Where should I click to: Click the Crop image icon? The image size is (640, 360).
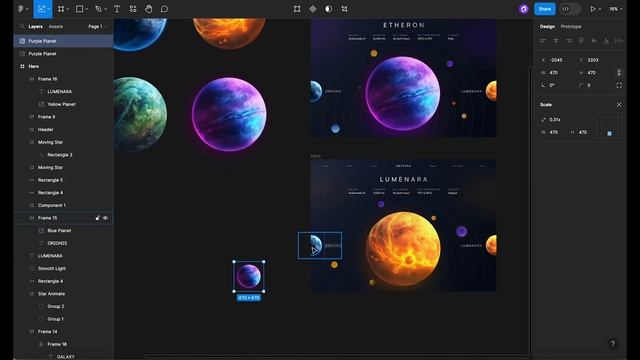[344, 9]
